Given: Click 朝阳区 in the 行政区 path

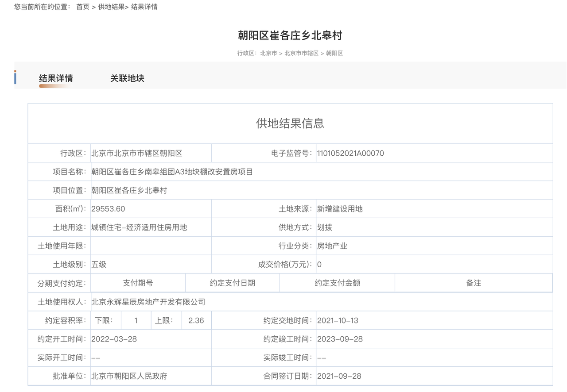Looking at the screenshot, I should pyautogui.click(x=334, y=53).
